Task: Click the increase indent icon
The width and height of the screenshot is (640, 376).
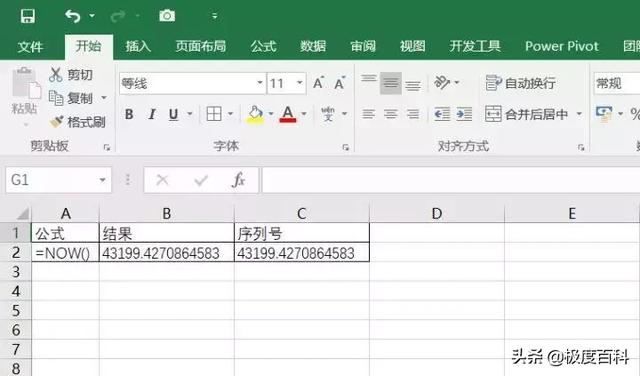Action: click(464, 114)
